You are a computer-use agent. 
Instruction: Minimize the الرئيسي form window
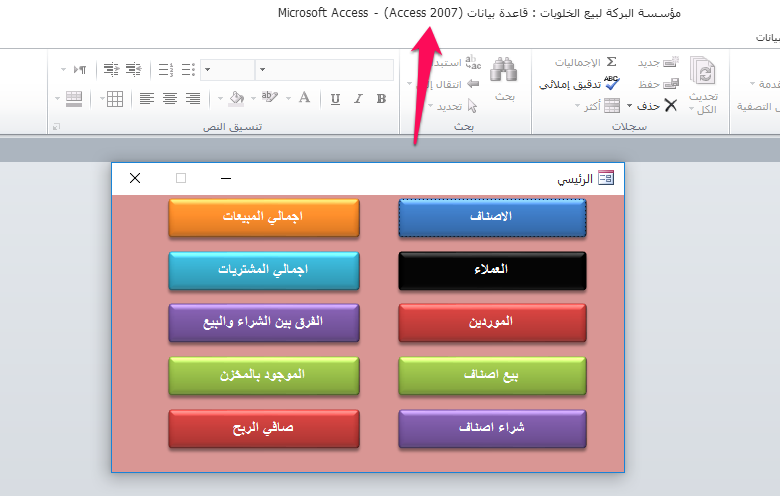(226, 178)
